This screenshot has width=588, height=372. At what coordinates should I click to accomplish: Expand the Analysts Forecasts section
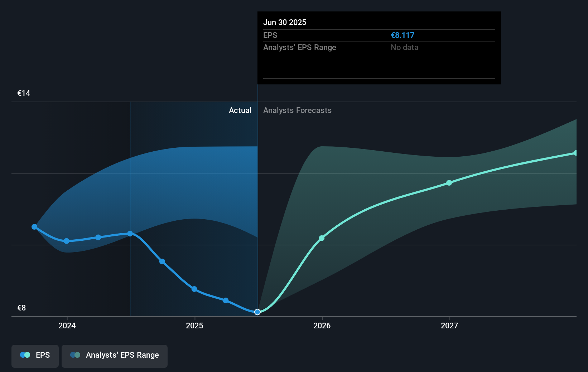(x=297, y=110)
